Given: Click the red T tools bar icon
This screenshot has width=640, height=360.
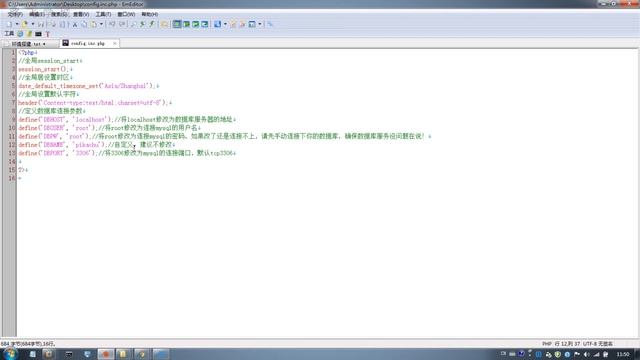Looking at the screenshot, I should (x=47, y=34).
